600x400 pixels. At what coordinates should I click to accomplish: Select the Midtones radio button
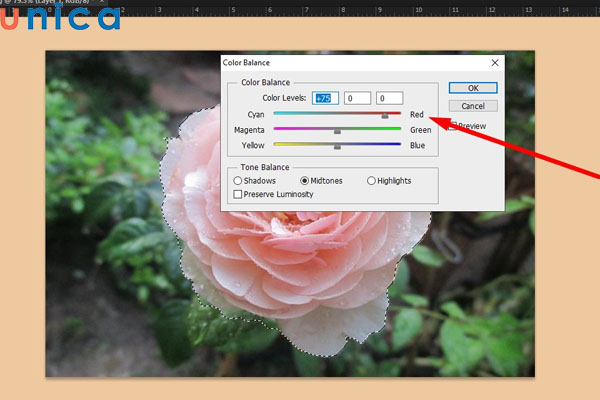pos(305,181)
